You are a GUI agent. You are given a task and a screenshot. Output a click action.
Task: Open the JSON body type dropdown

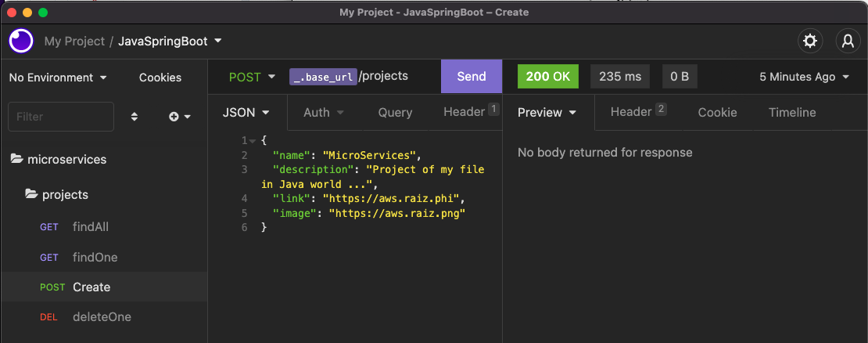click(x=246, y=113)
